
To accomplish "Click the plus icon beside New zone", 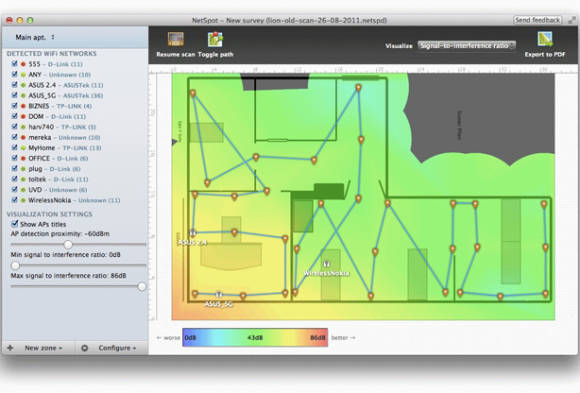I will coord(10,348).
